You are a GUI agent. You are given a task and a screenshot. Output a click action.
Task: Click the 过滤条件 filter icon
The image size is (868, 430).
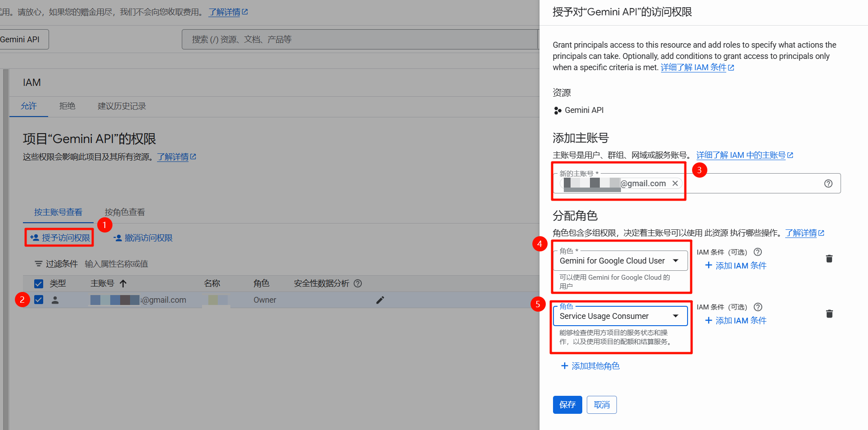39,264
